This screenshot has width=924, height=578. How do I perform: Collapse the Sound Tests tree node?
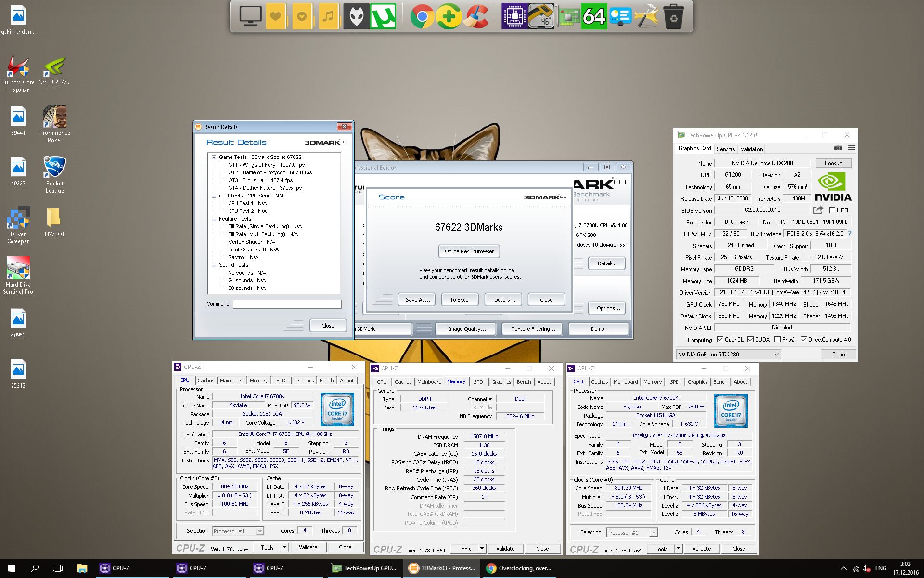(x=214, y=265)
